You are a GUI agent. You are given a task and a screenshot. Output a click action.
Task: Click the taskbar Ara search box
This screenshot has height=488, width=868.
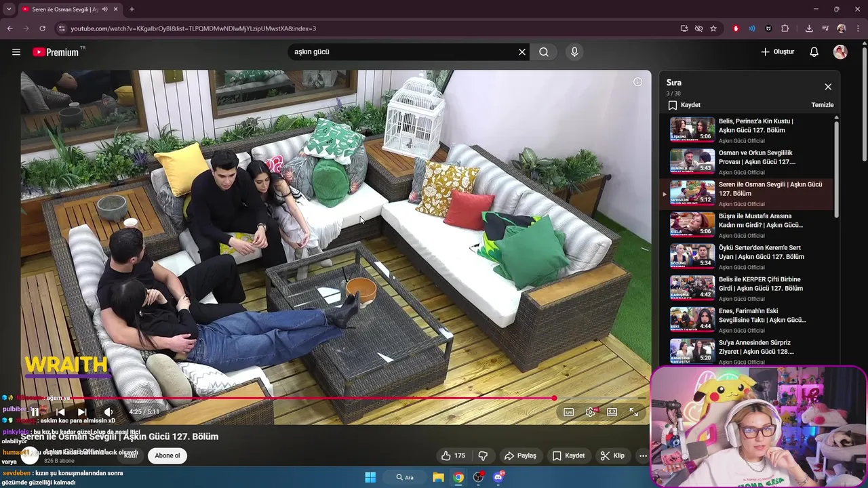[405, 477]
